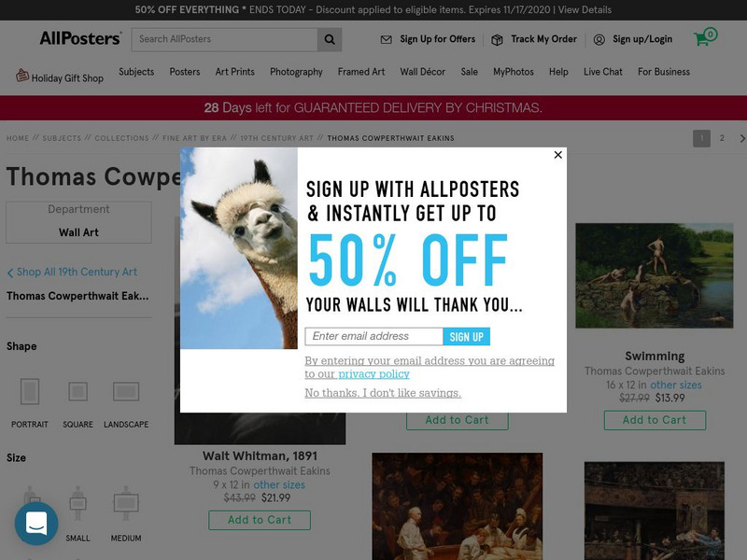Close the sign-up popup

557,155
